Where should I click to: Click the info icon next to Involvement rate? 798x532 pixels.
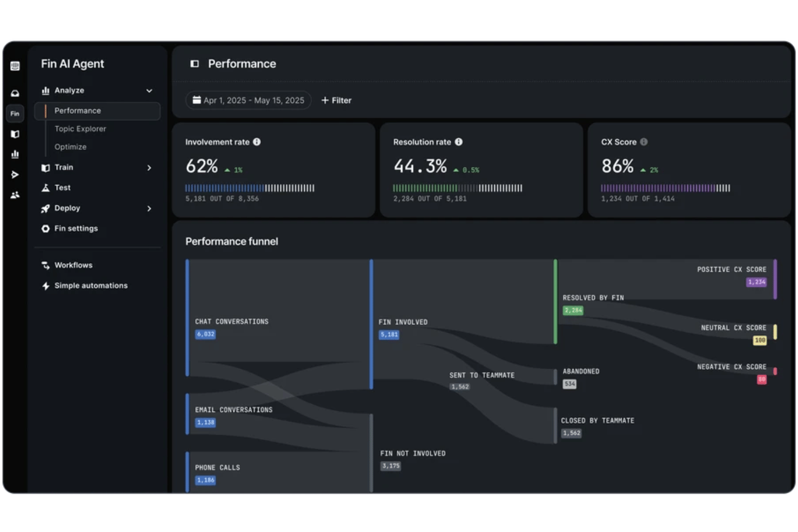[257, 142]
